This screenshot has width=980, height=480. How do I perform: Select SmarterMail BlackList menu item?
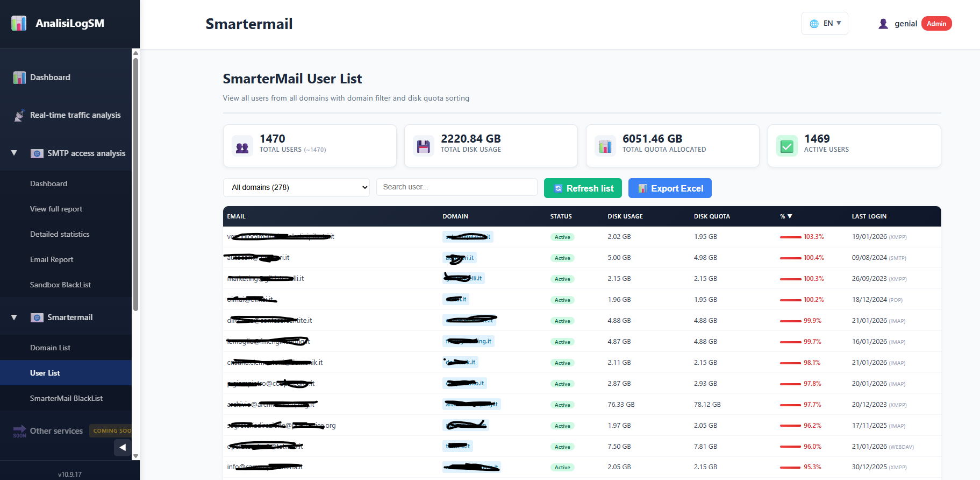66,398
